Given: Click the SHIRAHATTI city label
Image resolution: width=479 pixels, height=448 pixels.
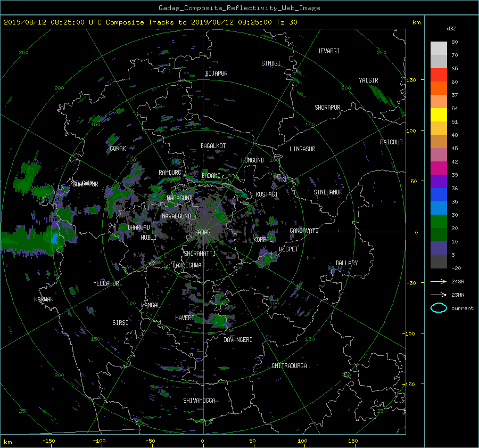Looking at the screenshot, I should [x=200, y=254].
